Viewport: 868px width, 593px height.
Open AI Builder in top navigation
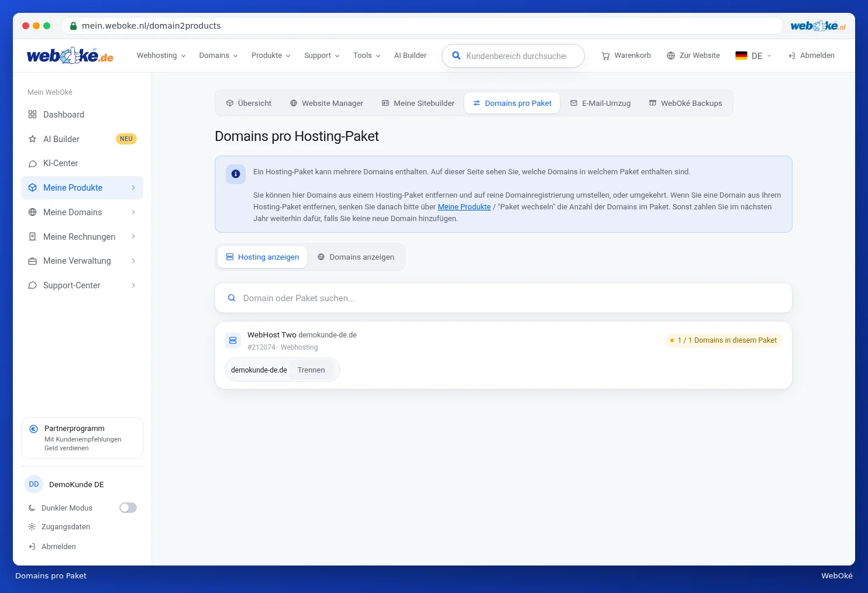click(x=410, y=56)
